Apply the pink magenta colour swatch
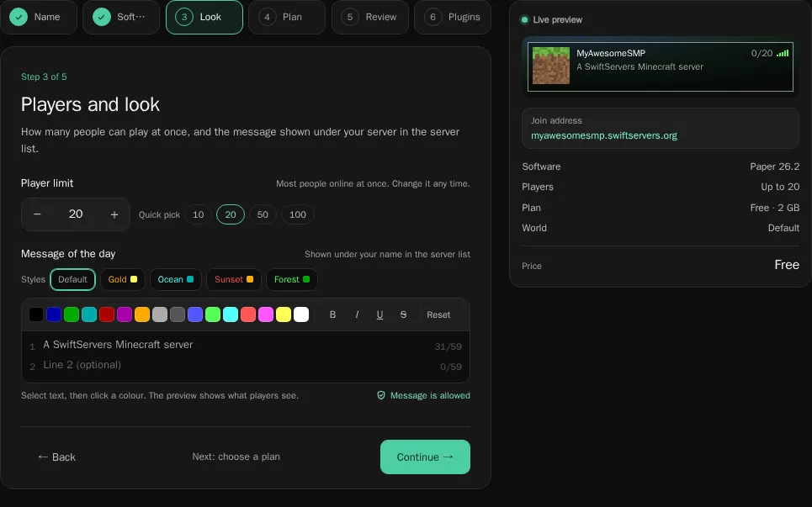This screenshot has height=507, width=812. coord(266,314)
